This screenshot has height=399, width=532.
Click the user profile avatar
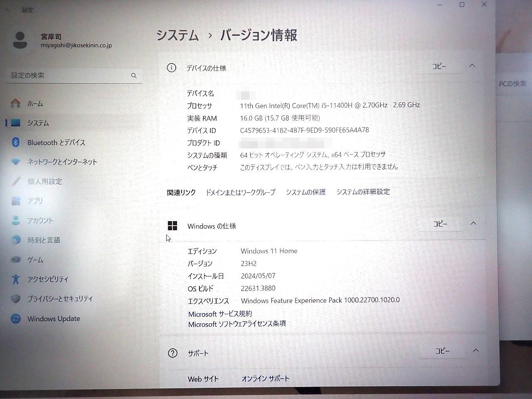point(20,40)
